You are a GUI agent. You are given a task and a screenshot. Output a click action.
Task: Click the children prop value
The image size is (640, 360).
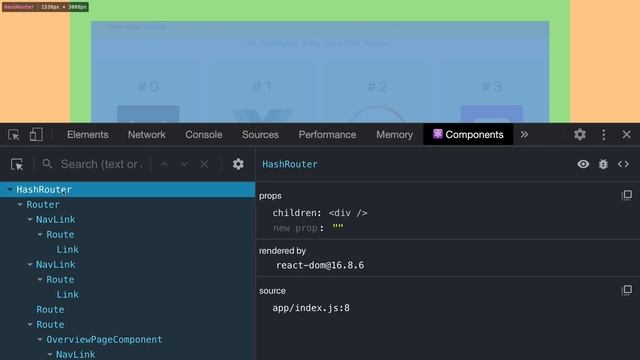click(x=348, y=213)
